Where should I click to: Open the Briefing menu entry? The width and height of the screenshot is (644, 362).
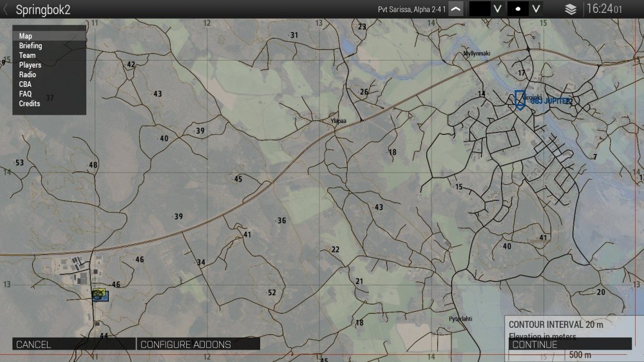30,46
